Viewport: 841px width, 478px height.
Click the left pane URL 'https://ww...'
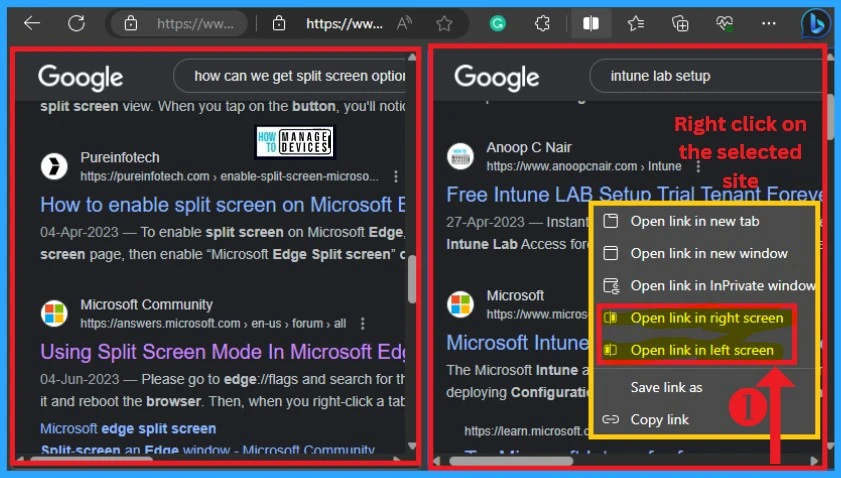195,24
